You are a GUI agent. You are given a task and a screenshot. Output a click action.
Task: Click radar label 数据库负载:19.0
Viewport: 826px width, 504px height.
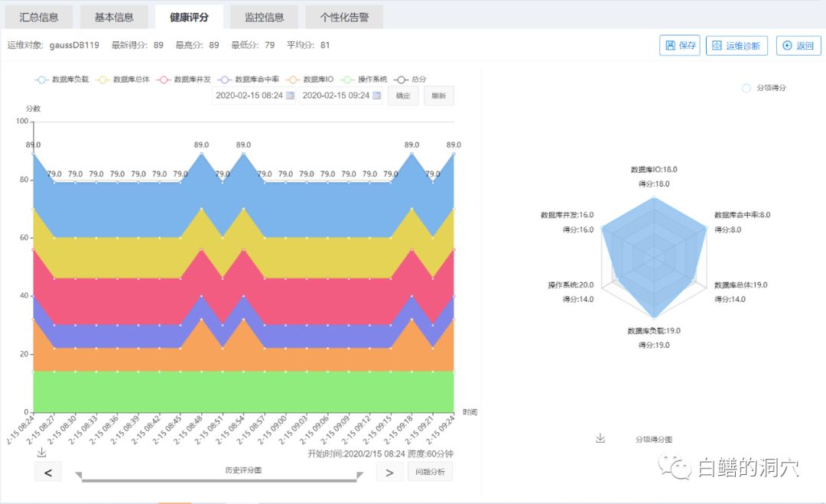click(x=654, y=330)
